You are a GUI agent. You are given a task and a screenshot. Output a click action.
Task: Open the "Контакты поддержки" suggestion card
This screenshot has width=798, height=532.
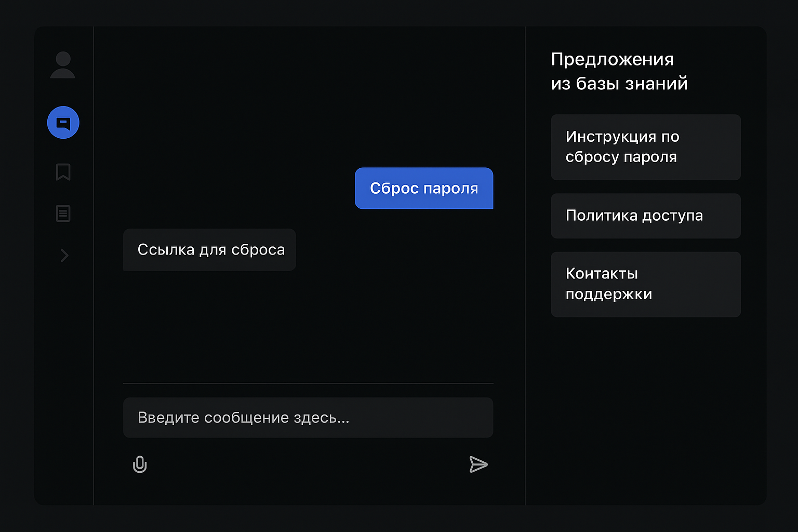pos(646,284)
